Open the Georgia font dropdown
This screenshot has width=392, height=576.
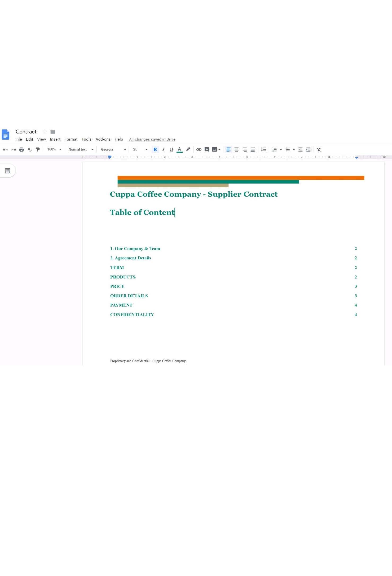click(x=113, y=149)
